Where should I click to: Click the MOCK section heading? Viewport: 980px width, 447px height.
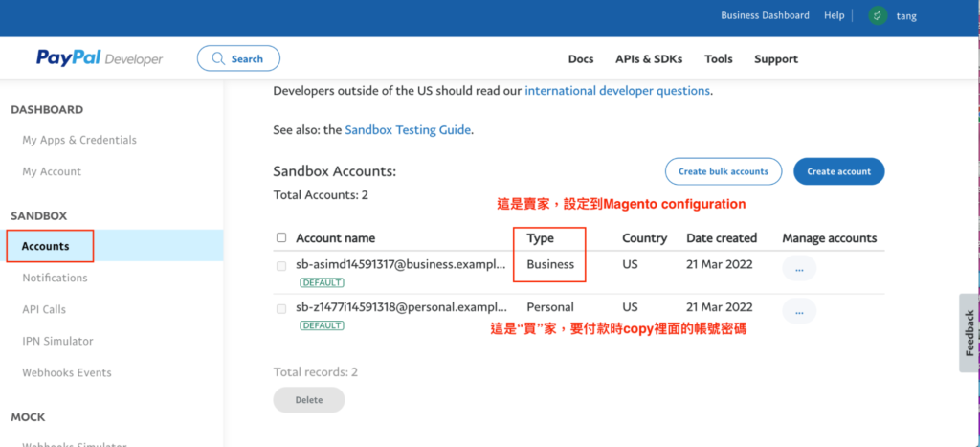(x=28, y=417)
